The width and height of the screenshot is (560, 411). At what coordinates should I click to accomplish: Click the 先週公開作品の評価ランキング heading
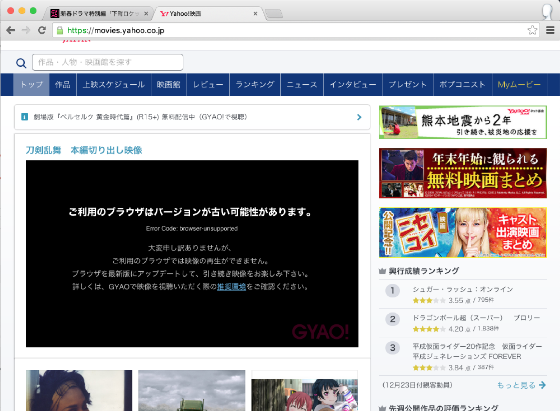(443, 408)
